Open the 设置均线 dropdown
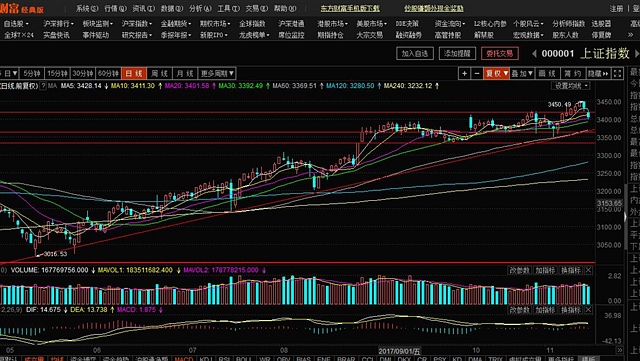 pos(571,86)
